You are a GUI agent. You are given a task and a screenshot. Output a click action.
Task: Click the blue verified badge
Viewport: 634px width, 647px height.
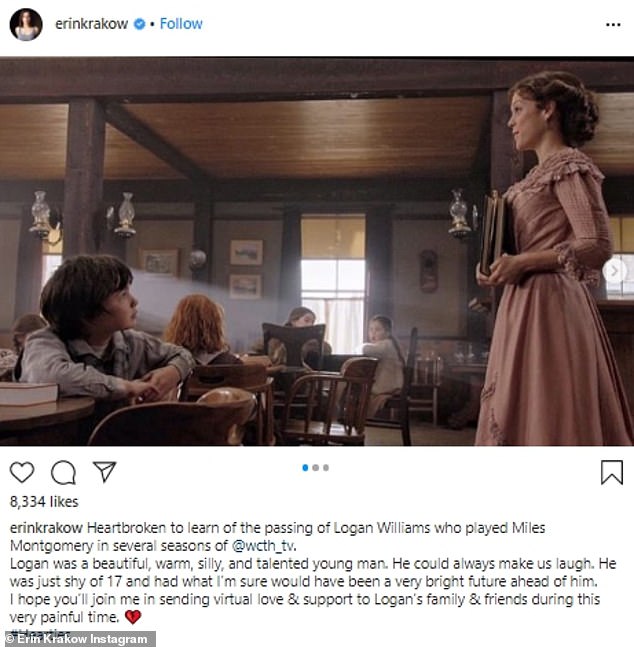140,24
